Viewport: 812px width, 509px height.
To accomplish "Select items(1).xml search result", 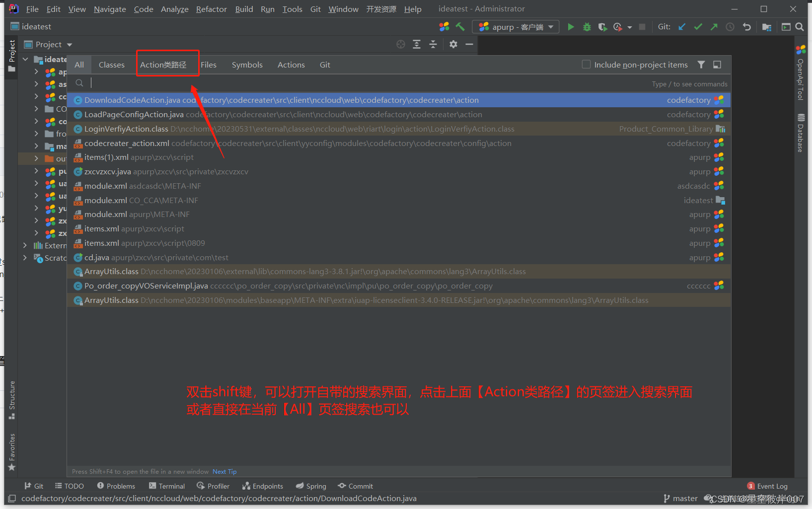I will pyautogui.click(x=399, y=157).
